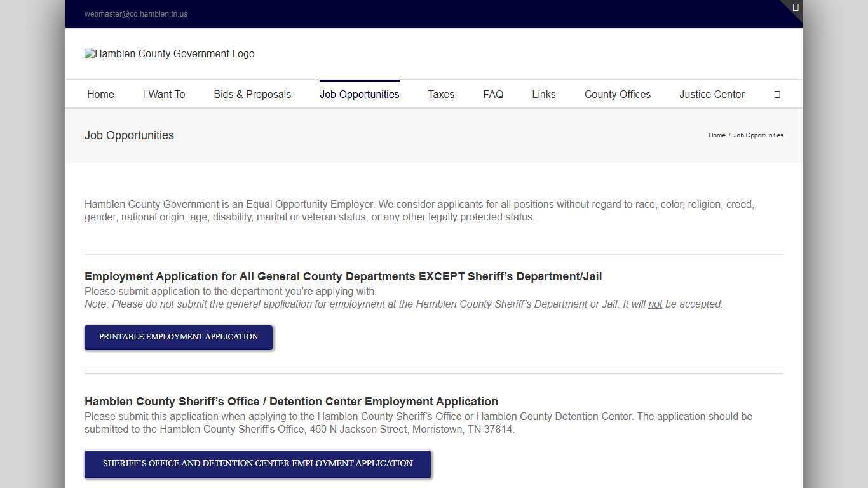Click the broken image placeholder near the logo
868x488 pixels.
(x=90, y=53)
